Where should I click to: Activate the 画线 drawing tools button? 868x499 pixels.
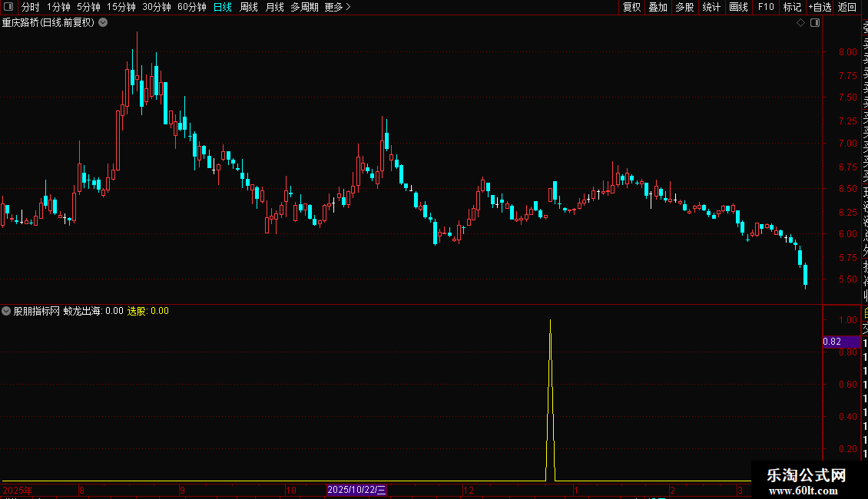click(738, 7)
